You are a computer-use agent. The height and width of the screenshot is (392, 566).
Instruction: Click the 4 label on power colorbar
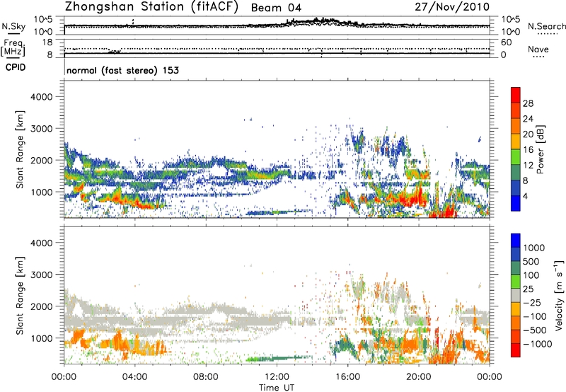tap(525, 196)
